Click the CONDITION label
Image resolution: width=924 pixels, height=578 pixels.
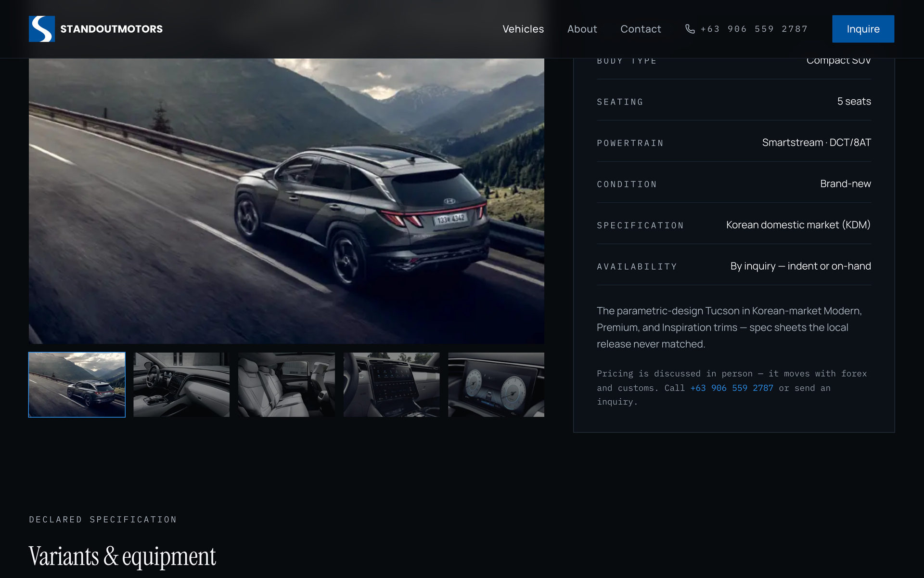(627, 184)
